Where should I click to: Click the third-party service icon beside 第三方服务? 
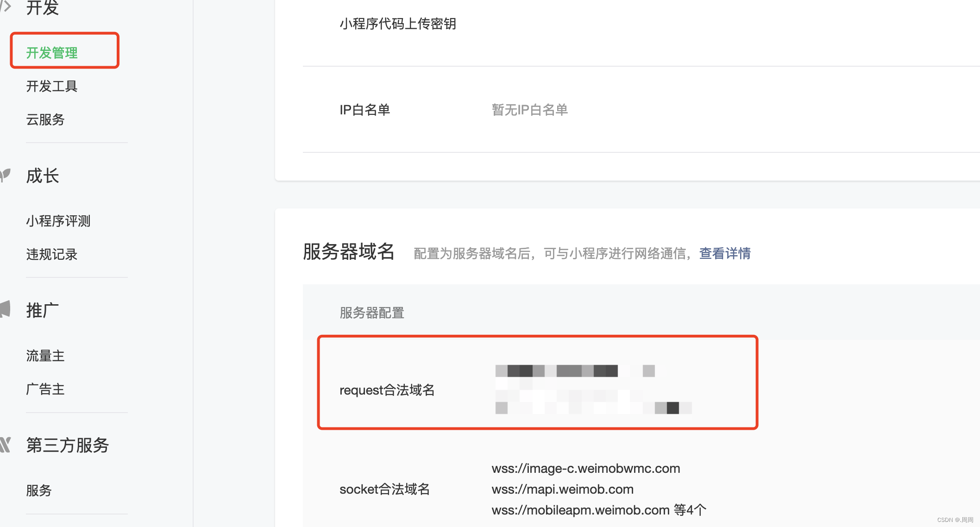6,445
